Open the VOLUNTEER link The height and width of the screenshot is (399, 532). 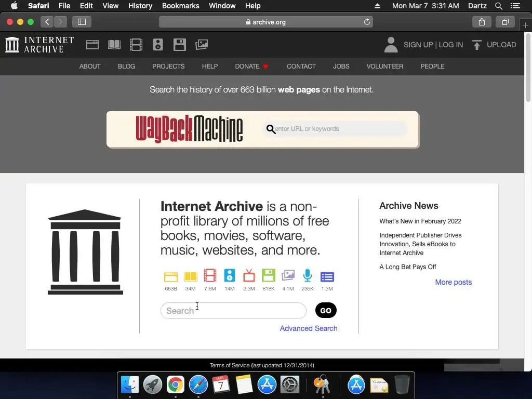coord(385,66)
